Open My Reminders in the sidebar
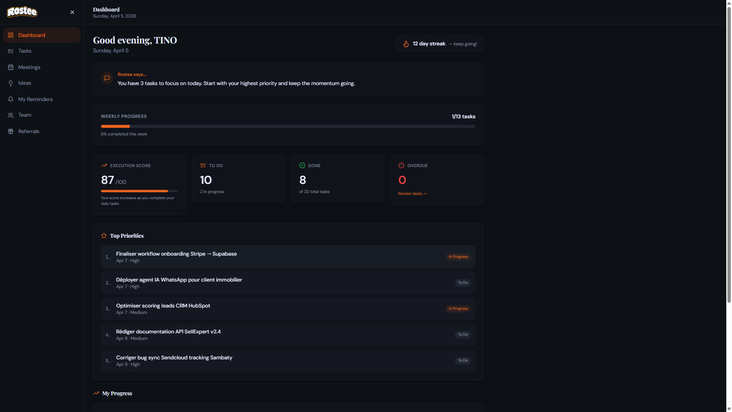Viewport: 732px width, 412px height. [x=35, y=99]
